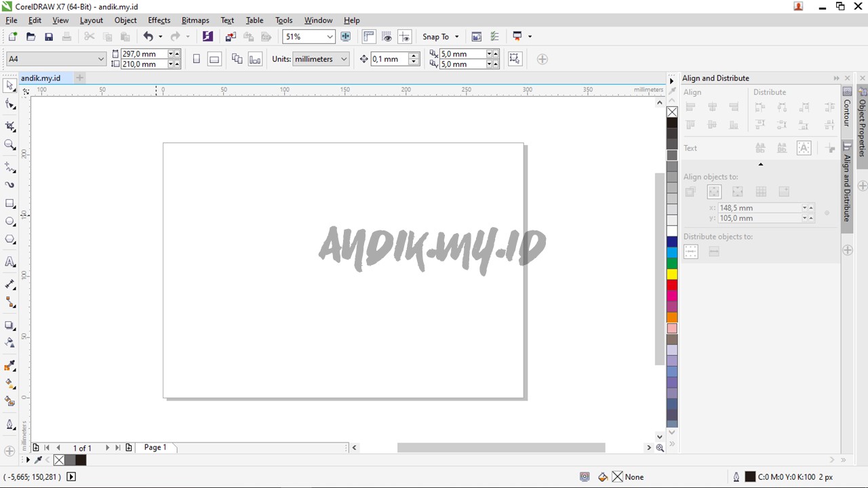Set page to Portrait orientation
This screenshot has width=868, height=488.
point(197,59)
